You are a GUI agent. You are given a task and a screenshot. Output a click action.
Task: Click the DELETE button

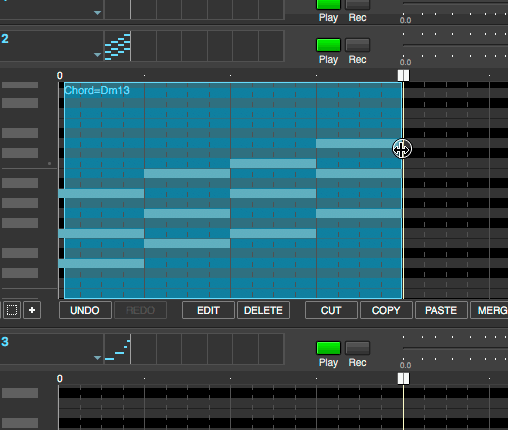pyautogui.click(x=263, y=310)
